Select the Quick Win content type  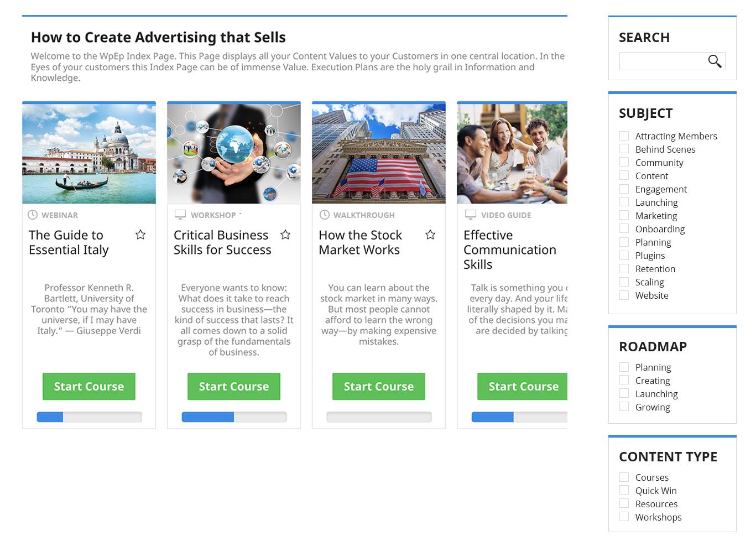(624, 490)
